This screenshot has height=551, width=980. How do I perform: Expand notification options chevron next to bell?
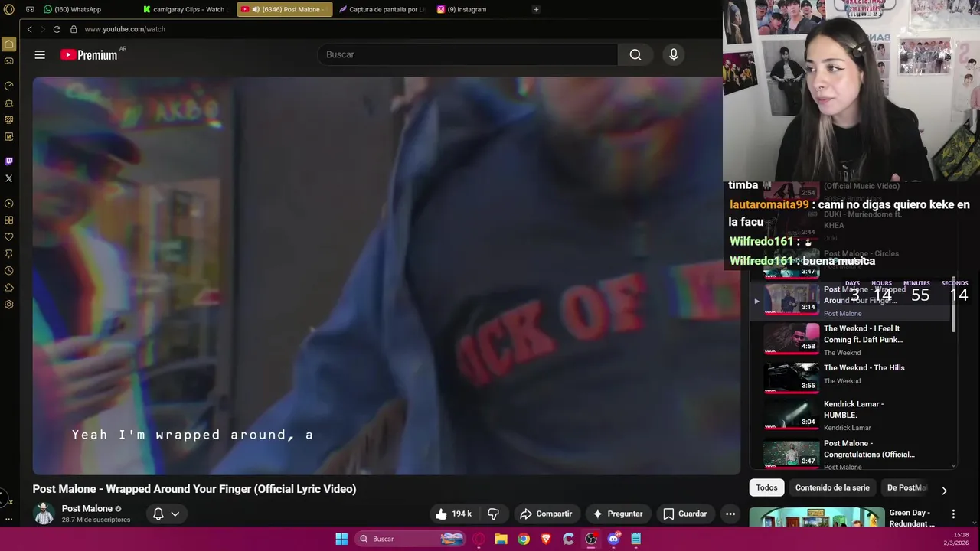pos(175,514)
